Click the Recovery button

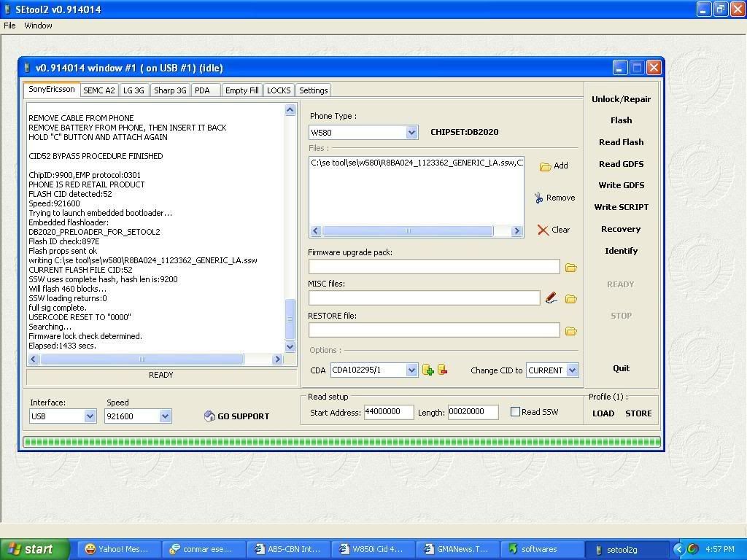coord(622,229)
